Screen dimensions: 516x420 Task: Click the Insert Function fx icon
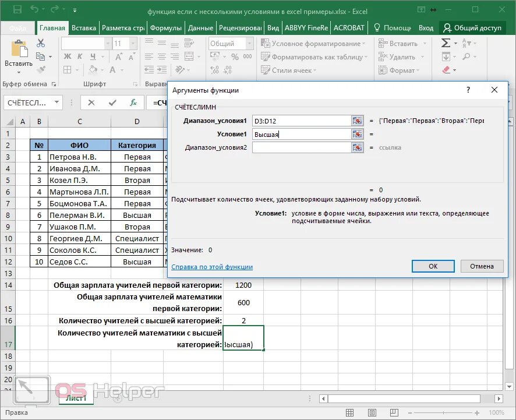point(133,103)
